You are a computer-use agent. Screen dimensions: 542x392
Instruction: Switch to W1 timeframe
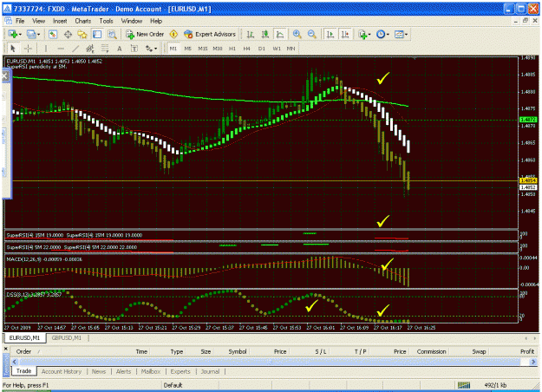pos(277,49)
